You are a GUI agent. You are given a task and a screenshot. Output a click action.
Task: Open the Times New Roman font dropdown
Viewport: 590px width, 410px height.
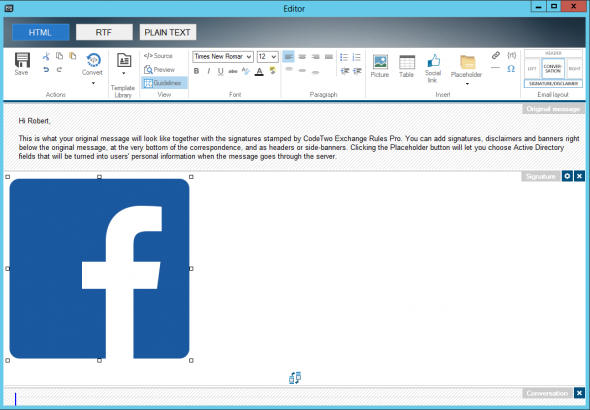click(223, 56)
